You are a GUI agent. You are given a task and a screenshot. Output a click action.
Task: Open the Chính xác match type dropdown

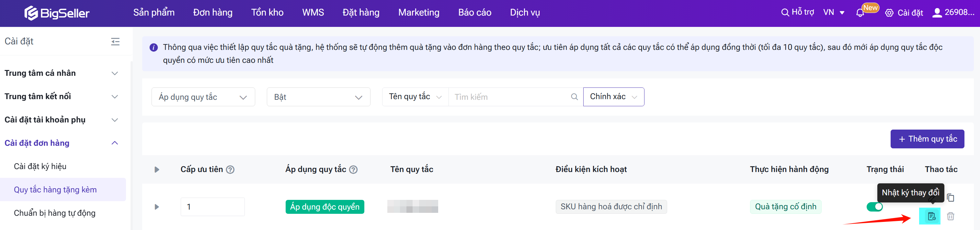click(x=613, y=97)
